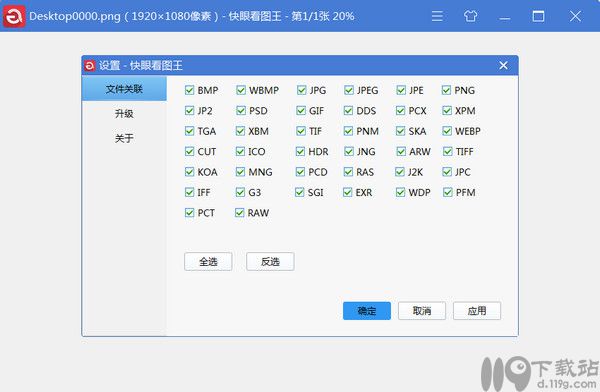Maximize the main viewer window

[538, 16]
